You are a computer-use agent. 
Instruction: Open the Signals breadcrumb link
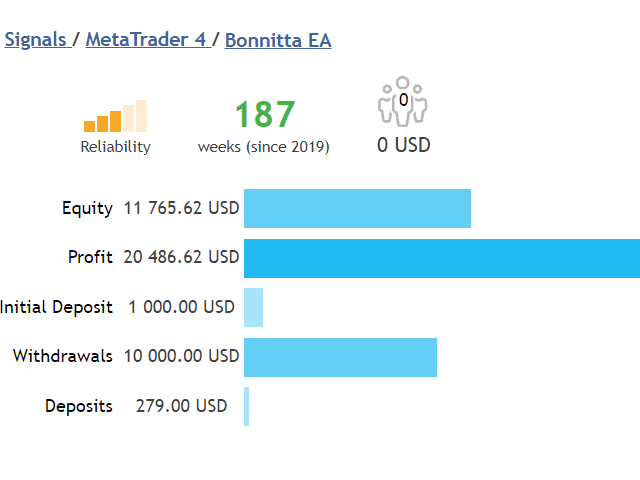[x=34, y=40]
